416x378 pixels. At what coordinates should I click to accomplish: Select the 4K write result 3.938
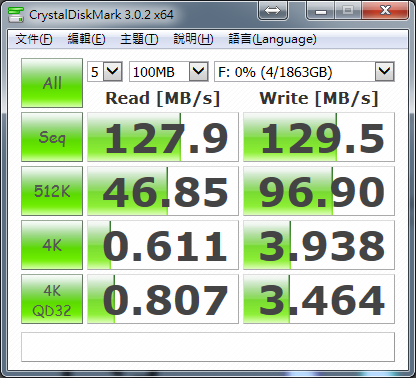pos(319,245)
